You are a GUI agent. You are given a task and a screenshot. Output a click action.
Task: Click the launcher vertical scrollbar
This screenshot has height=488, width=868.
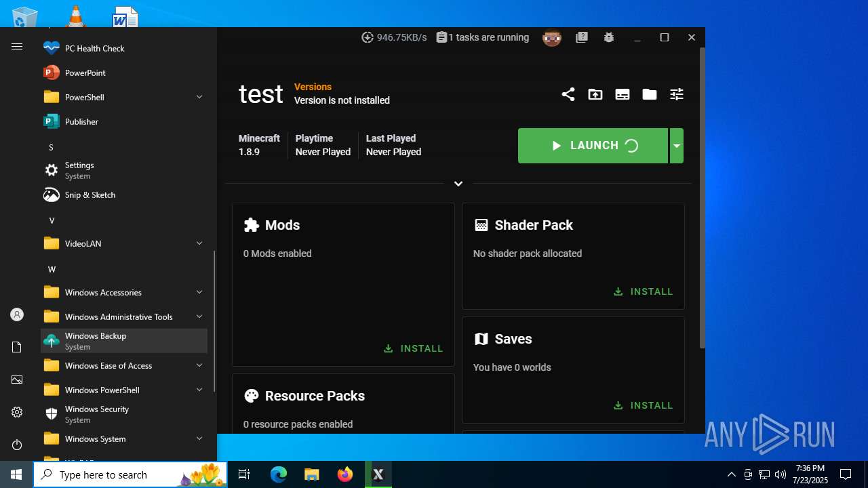702,197
